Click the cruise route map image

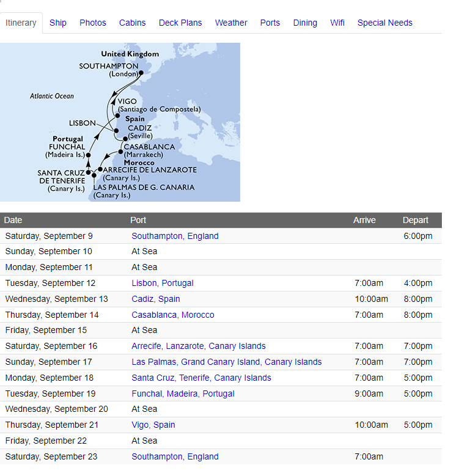pos(120,122)
